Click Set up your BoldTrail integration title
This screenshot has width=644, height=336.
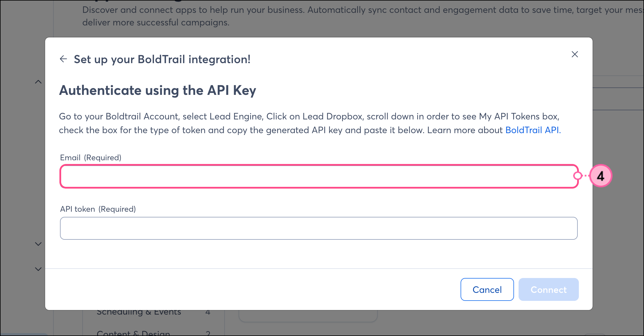(162, 59)
